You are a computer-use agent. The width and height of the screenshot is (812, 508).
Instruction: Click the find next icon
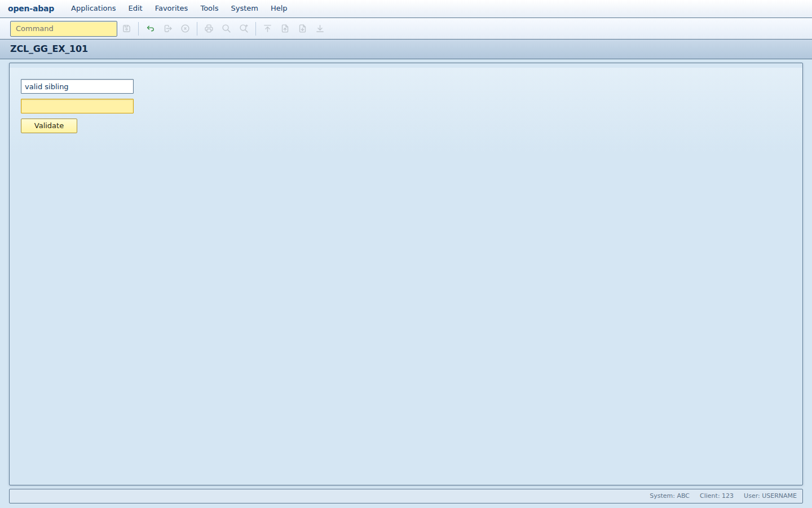pyautogui.click(x=244, y=29)
